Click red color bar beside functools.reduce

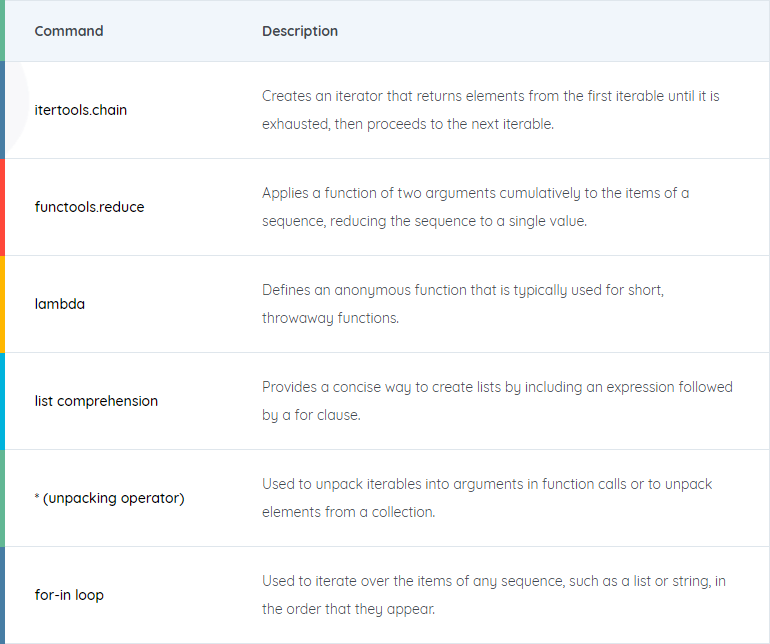point(2,207)
